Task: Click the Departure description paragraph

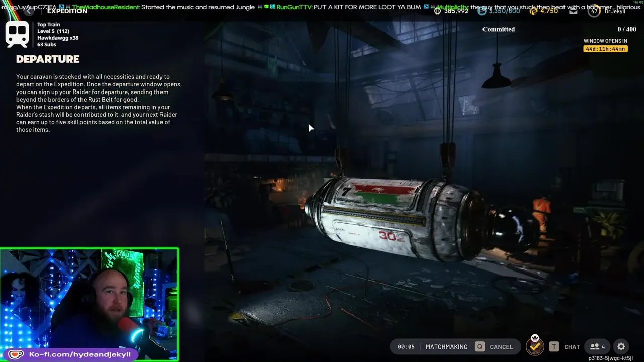Action: tap(99, 103)
